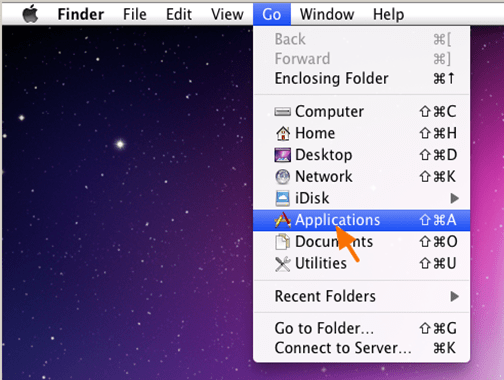The width and height of the screenshot is (504, 380).
Task: Click the iDisk icon
Action: [282, 198]
